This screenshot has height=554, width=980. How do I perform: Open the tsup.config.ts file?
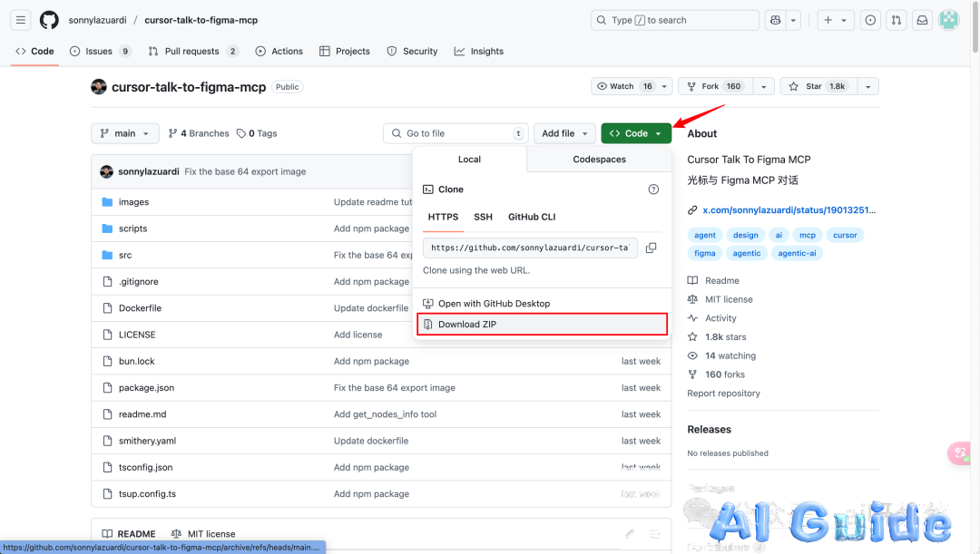[x=148, y=494]
